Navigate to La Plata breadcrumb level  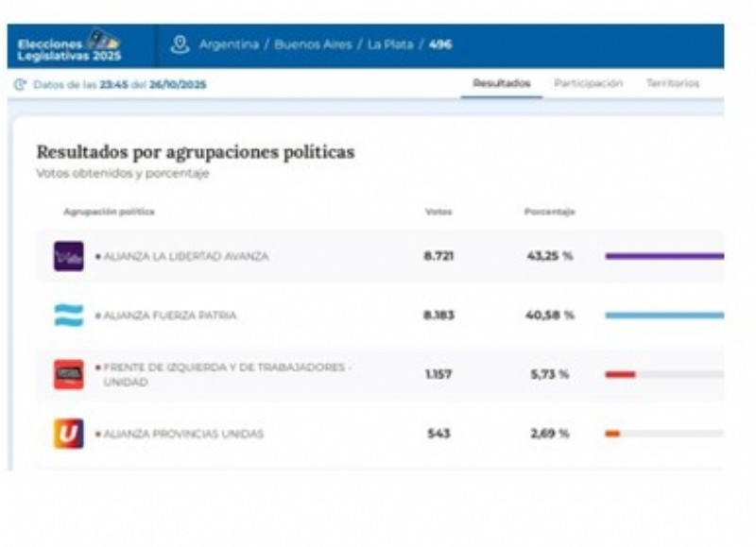point(390,44)
